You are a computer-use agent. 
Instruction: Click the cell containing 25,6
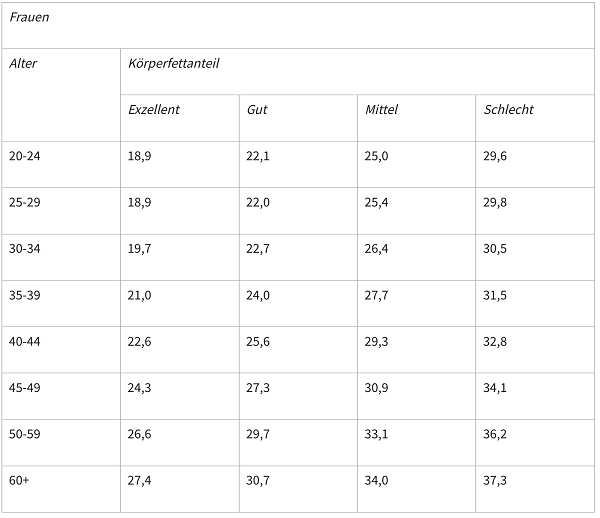point(258,342)
